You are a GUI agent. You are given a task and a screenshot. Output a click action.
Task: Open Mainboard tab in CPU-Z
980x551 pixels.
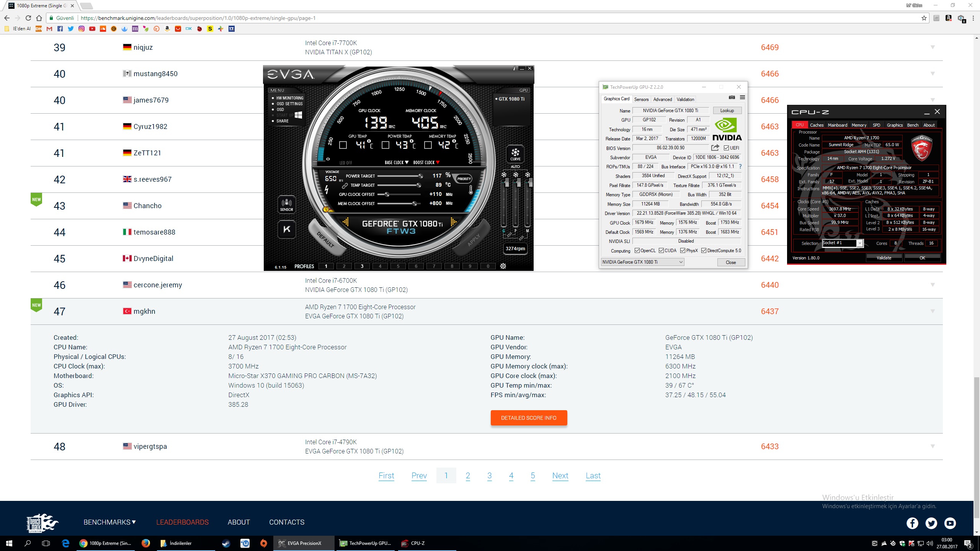[x=837, y=125]
